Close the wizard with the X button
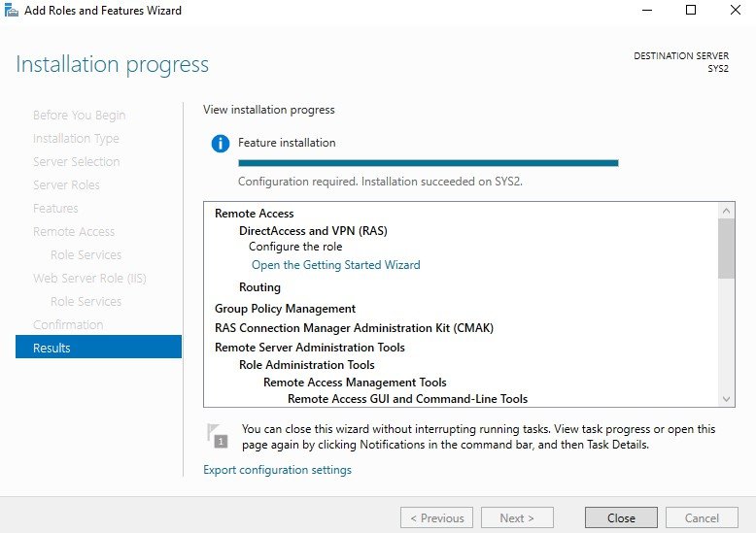This screenshot has height=533, width=756. point(736,10)
